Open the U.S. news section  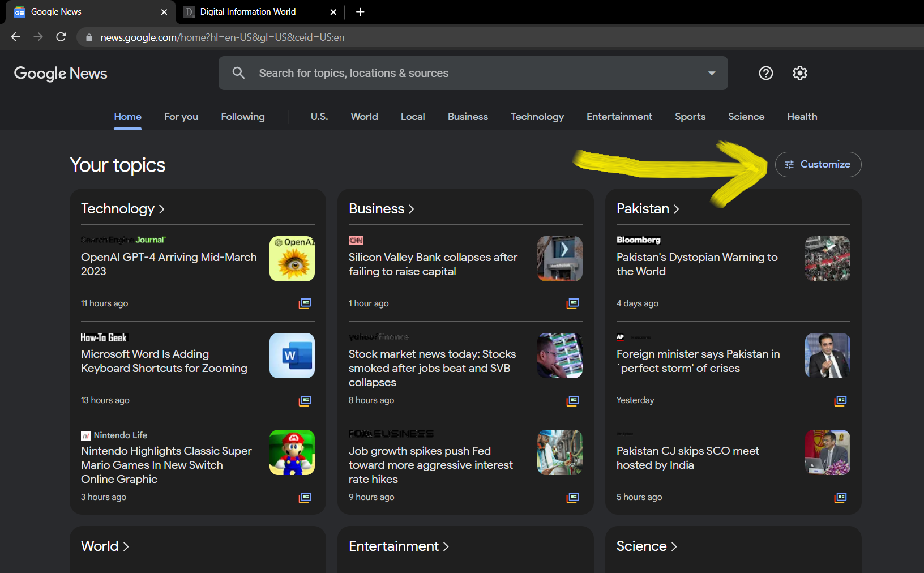[319, 117]
